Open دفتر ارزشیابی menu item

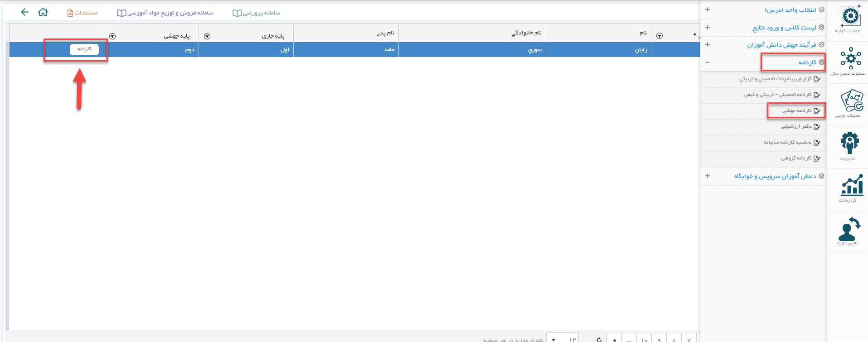795,126
